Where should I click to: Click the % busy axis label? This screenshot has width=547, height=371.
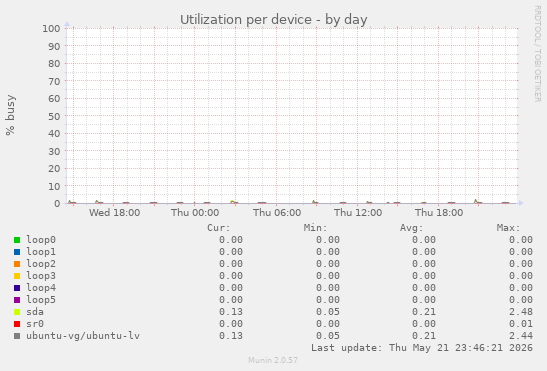[x=10, y=115]
